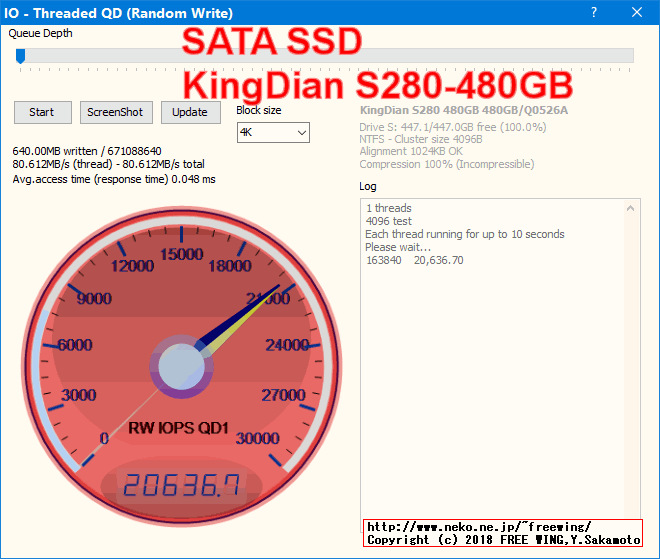Click the 'NTFS - Cluster size 4096B' text
The image size is (660, 559).
pyautogui.click(x=421, y=139)
